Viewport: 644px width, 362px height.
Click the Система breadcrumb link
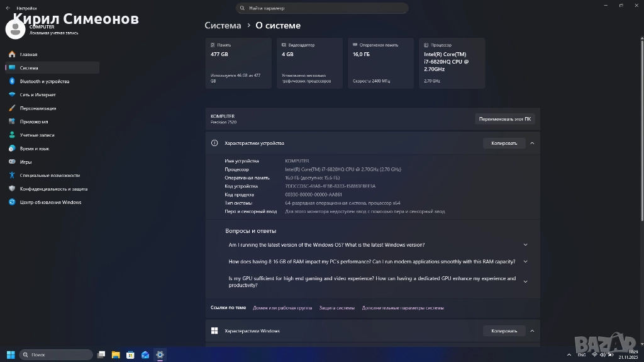223,26
